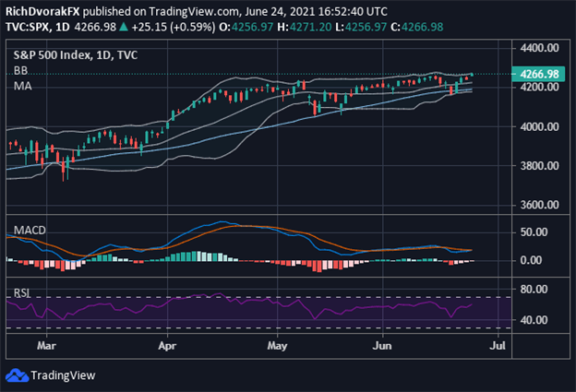576x392 pixels.
Task: Click the Mar date axis label
Action: [x=47, y=346]
